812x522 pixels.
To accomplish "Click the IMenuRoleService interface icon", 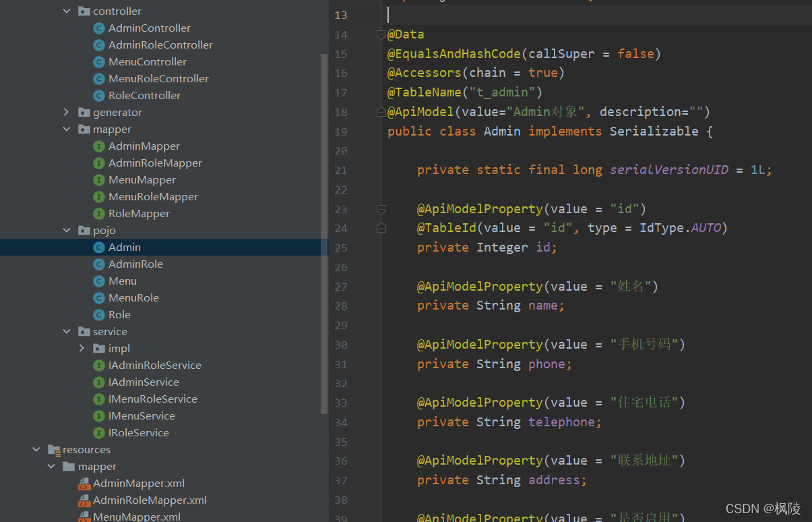I will click(99, 399).
